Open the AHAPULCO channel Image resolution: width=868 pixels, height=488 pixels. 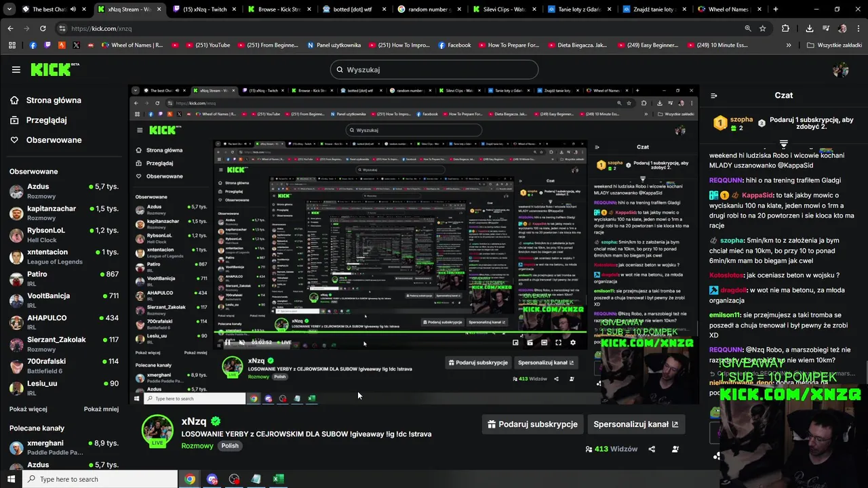(64, 322)
